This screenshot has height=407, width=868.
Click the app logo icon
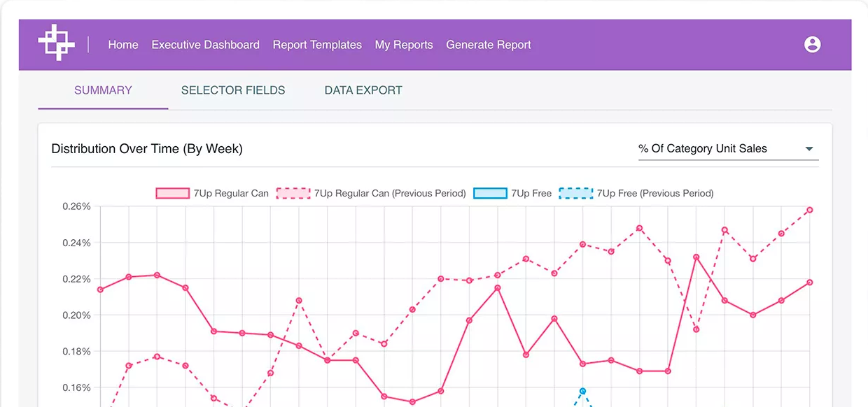[x=56, y=43]
